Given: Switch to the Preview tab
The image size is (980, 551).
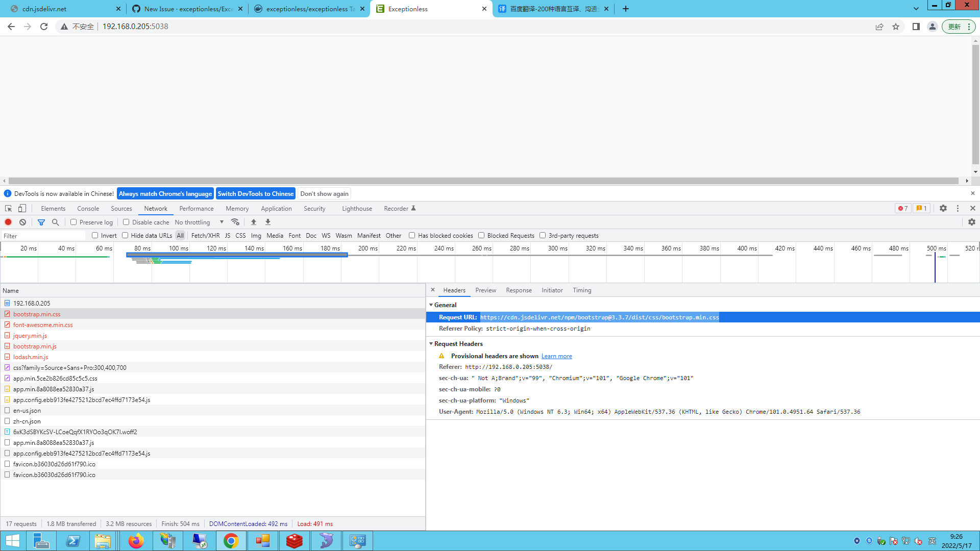Looking at the screenshot, I should 485,290.
